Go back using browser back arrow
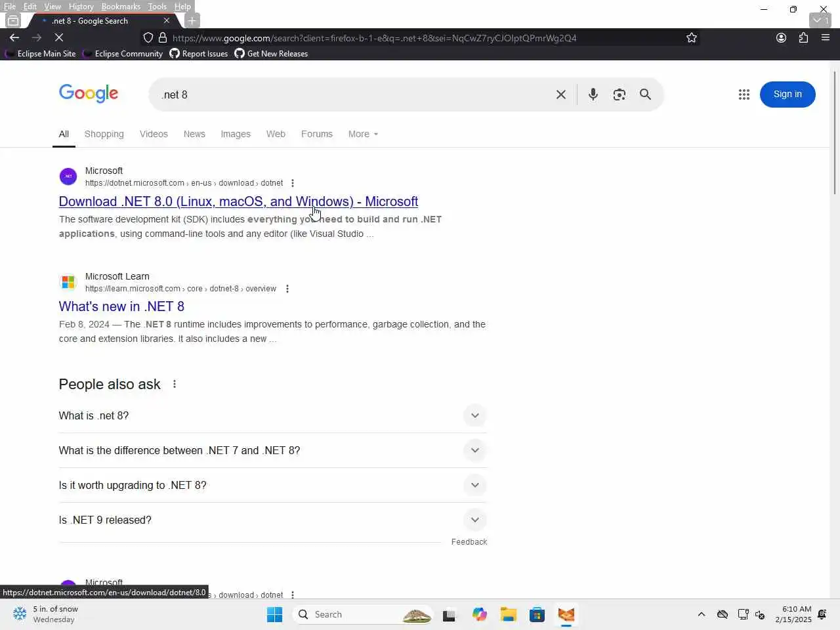Viewport: 840px width, 630px height. (14, 37)
